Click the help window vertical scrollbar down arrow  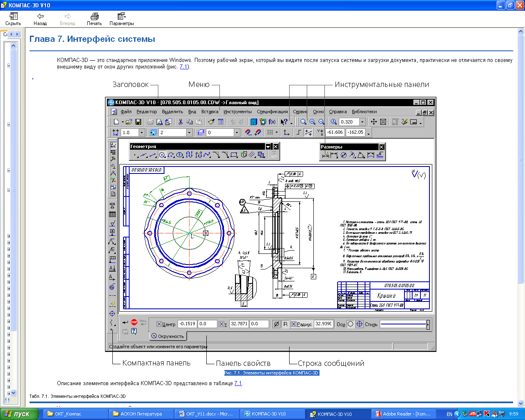521,403
